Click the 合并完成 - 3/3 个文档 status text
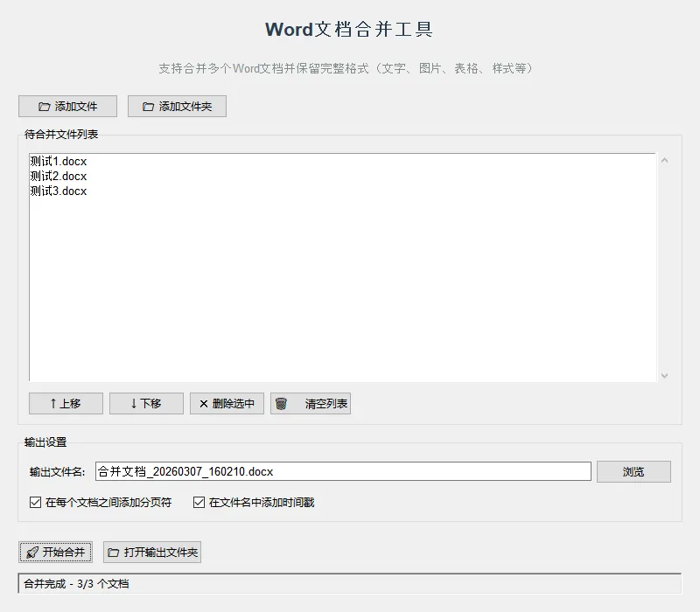Viewport: 700px width, 612px height. click(x=76, y=584)
